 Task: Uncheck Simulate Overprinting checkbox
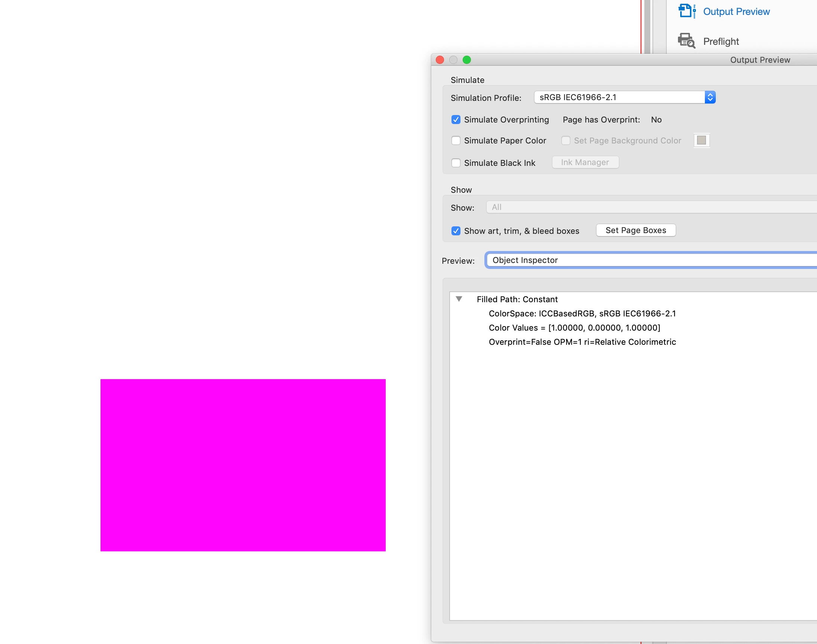point(456,120)
